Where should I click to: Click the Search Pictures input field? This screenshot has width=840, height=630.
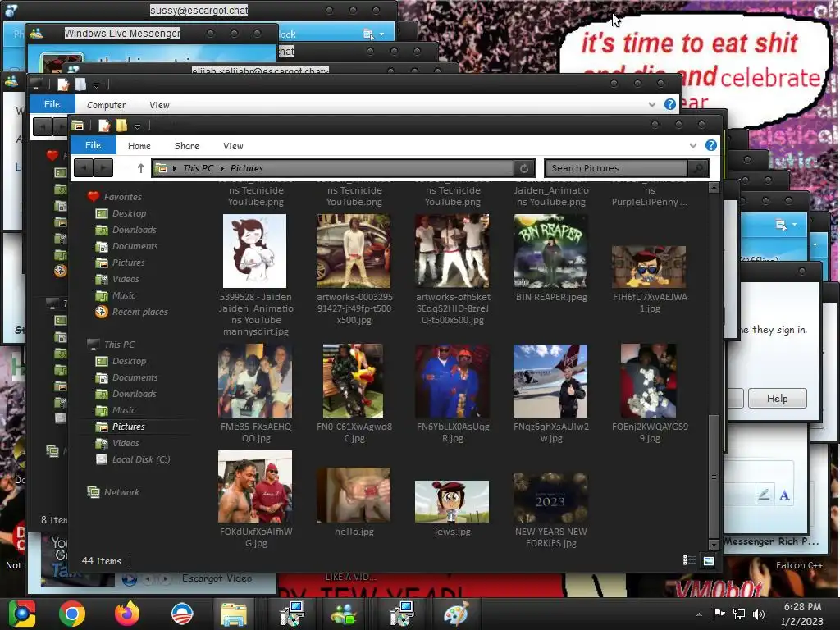pos(617,168)
